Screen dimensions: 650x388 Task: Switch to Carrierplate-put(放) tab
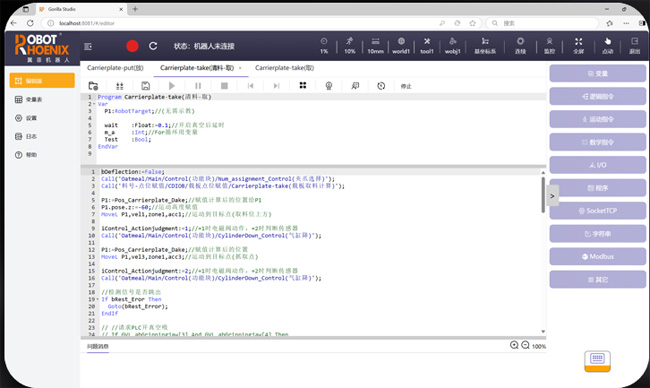115,68
